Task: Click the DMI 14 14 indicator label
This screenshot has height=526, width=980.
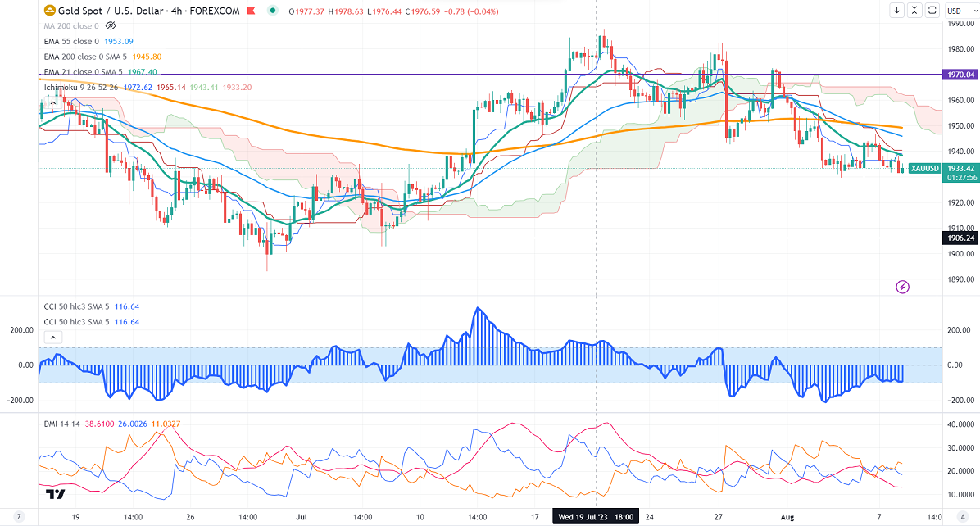Action: point(62,424)
